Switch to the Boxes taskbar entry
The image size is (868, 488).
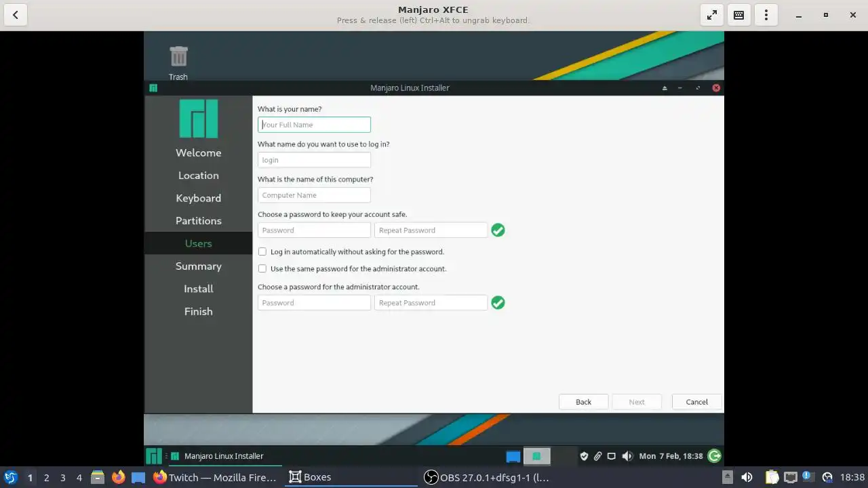351,477
